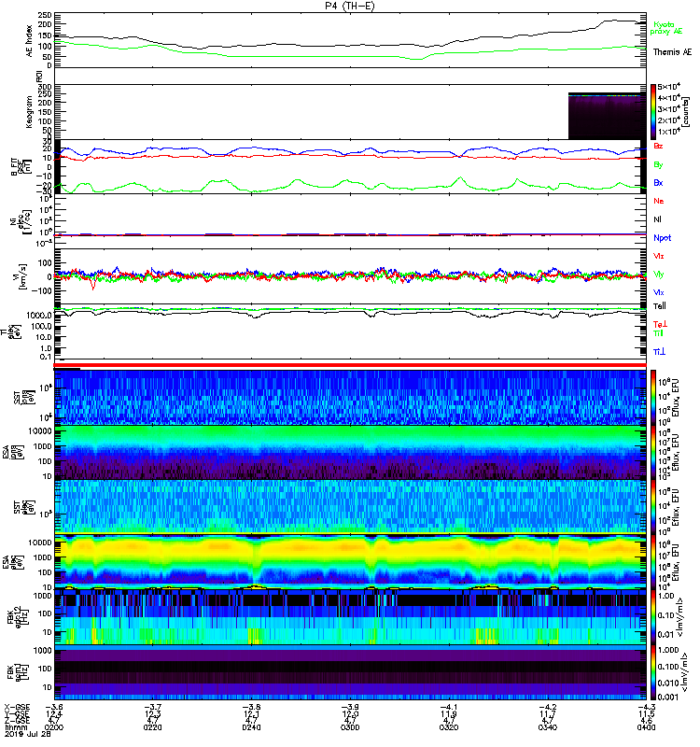Click the "0220" time tick label
This screenshot has width=700, height=747.
coord(152,727)
